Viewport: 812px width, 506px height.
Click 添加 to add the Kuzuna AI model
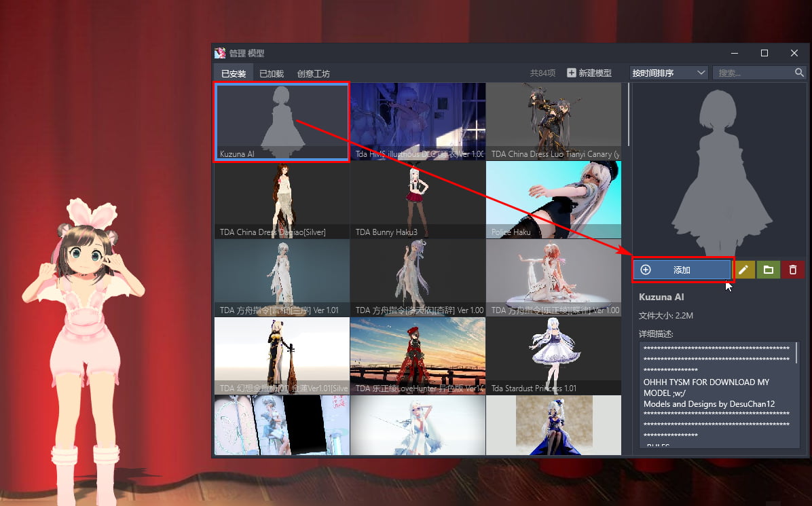[683, 270]
